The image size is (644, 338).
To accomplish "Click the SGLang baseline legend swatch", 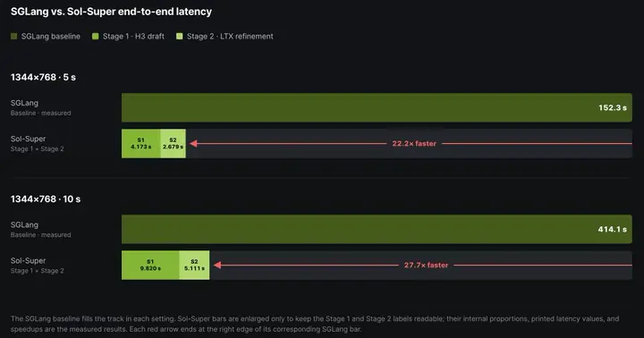I will [14, 37].
